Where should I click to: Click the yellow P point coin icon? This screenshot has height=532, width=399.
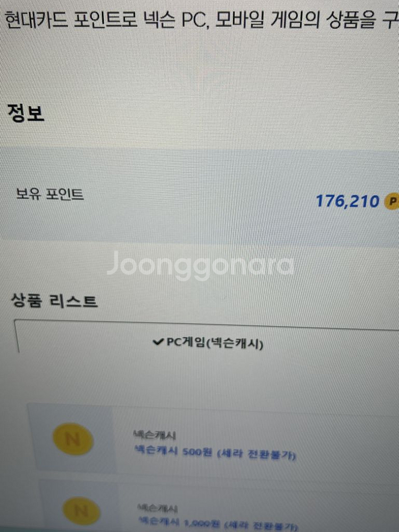coord(392,201)
